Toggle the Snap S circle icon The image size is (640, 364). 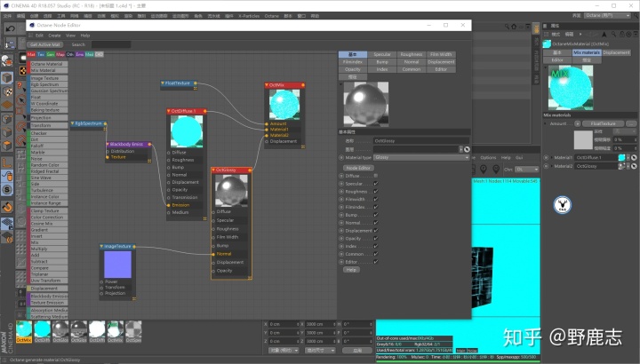[7, 189]
